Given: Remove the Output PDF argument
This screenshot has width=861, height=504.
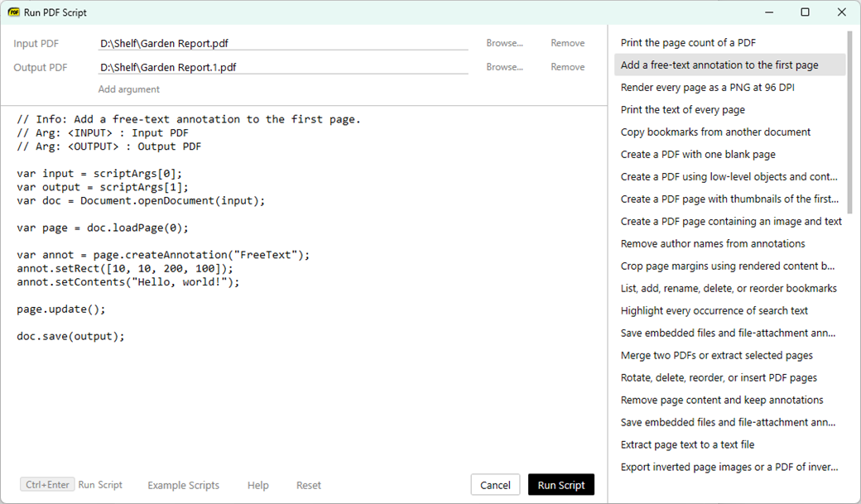Looking at the screenshot, I should pos(568,67).
